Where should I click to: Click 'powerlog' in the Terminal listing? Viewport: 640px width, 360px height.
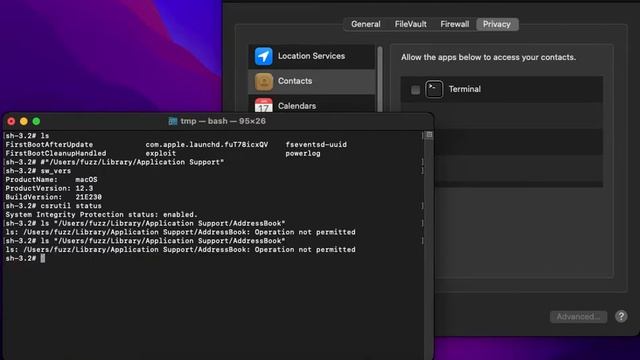point(303,153)
